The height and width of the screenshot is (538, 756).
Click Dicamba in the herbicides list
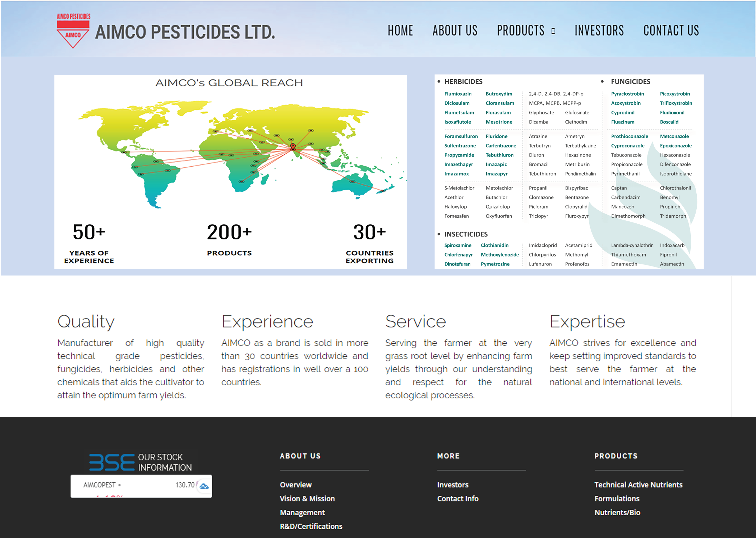(539, 122)
